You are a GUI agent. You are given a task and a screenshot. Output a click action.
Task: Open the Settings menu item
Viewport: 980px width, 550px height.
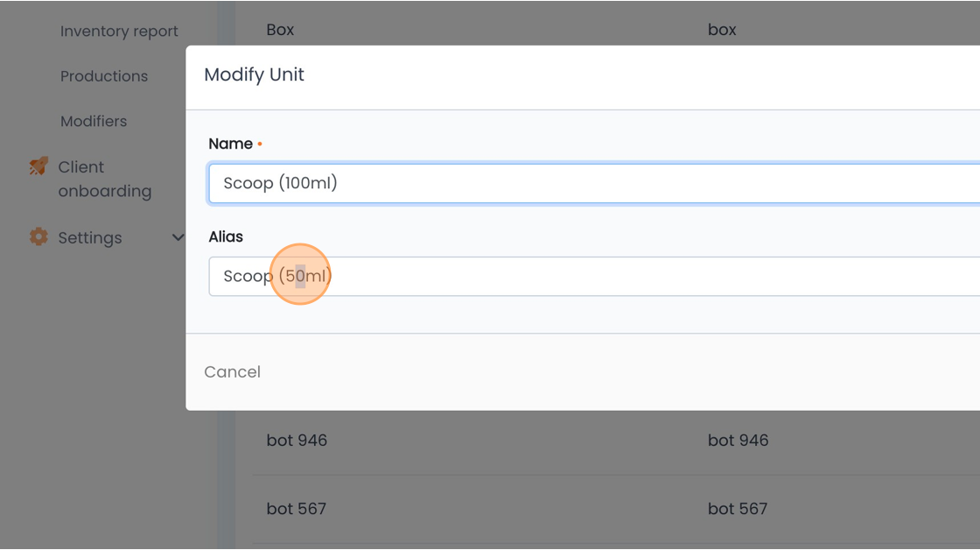90,237
